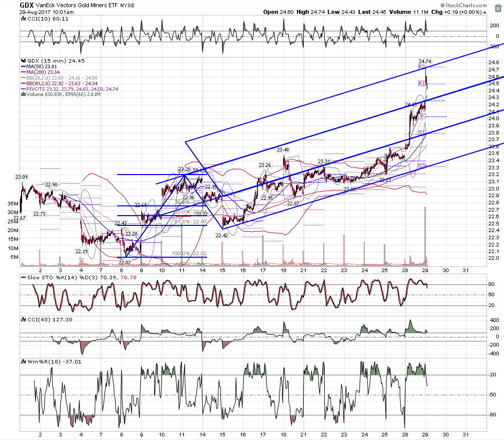The height and width of the screenshot is (440, 504).
Task: Click the 'Wm%R(18) -37.01' indicator label
Action: pyautogui.click(x=54, y=361)
